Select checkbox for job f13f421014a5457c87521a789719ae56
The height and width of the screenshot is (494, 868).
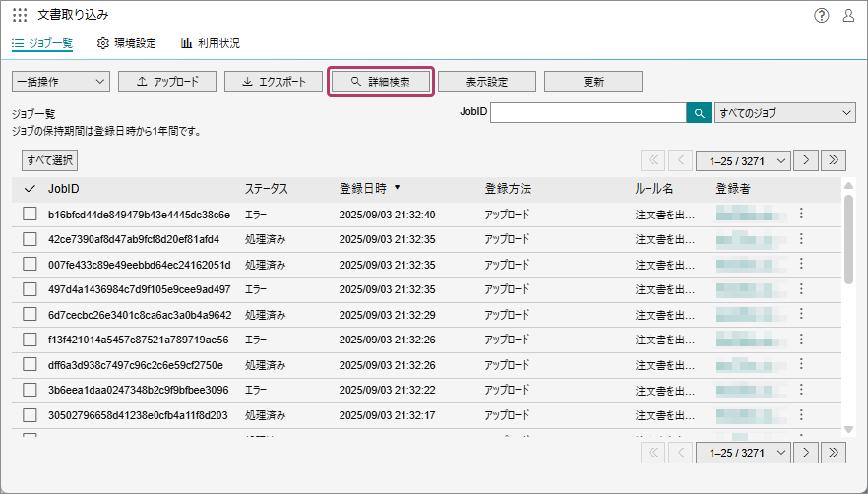30,340
